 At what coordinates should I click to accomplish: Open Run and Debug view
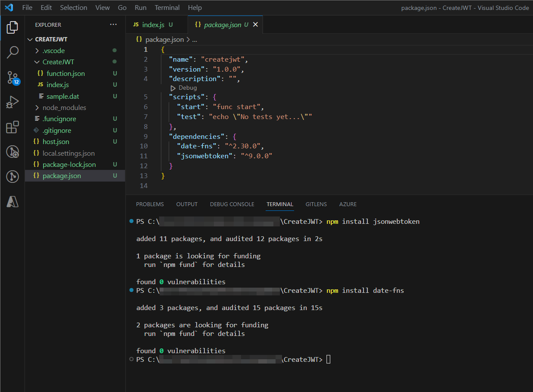click(13, 102)
